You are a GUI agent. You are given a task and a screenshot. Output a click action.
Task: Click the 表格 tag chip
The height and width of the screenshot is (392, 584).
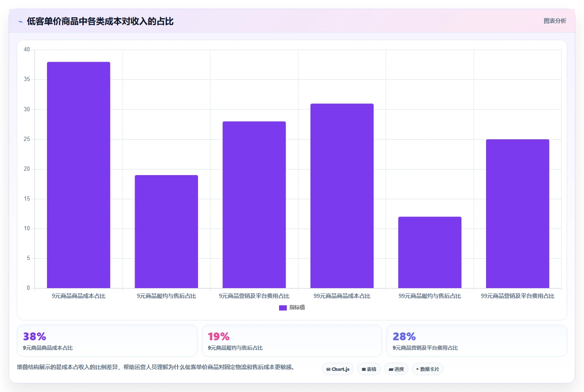click(x=369, y=369)
